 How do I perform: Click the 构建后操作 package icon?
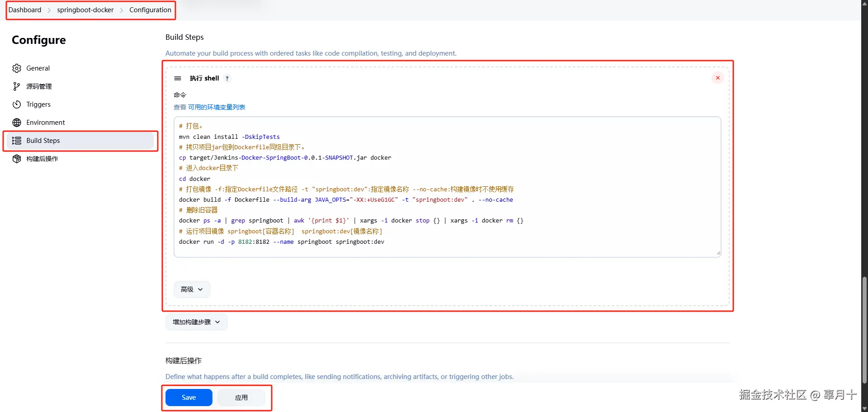pos(17,159)
